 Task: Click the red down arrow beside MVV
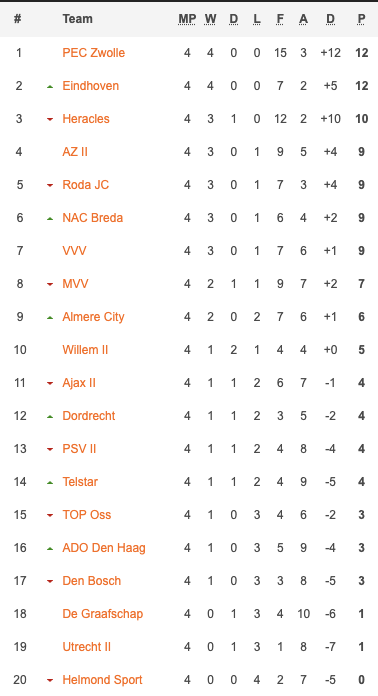pos(50,285)
